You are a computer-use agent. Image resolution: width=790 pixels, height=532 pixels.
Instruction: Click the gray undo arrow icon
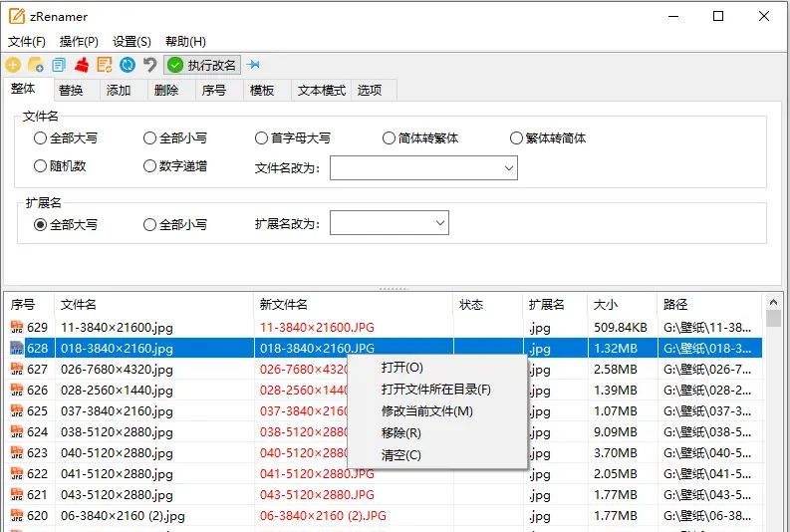150,65
